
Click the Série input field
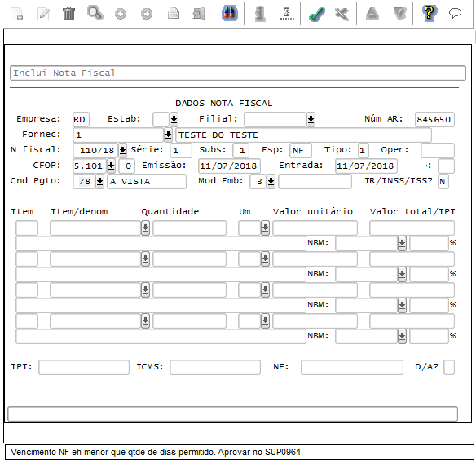[181, 150]
